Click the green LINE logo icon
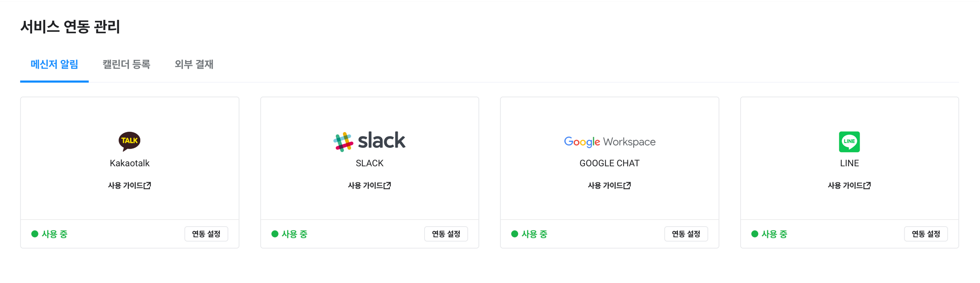 [849, 142]
